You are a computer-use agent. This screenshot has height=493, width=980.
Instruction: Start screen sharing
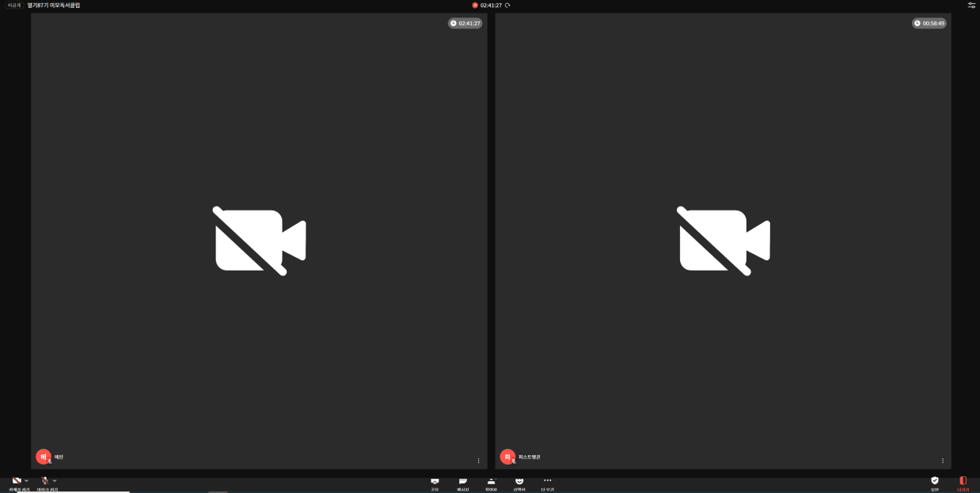[435, 484]
